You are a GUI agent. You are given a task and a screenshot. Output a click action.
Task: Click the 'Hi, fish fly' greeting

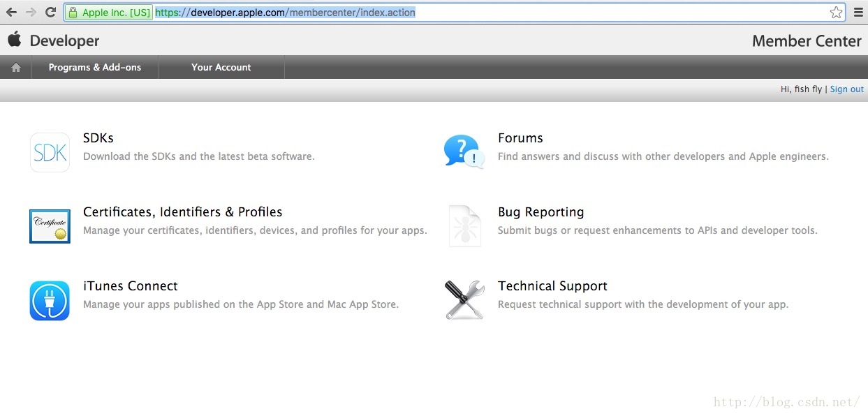point(801,89)
